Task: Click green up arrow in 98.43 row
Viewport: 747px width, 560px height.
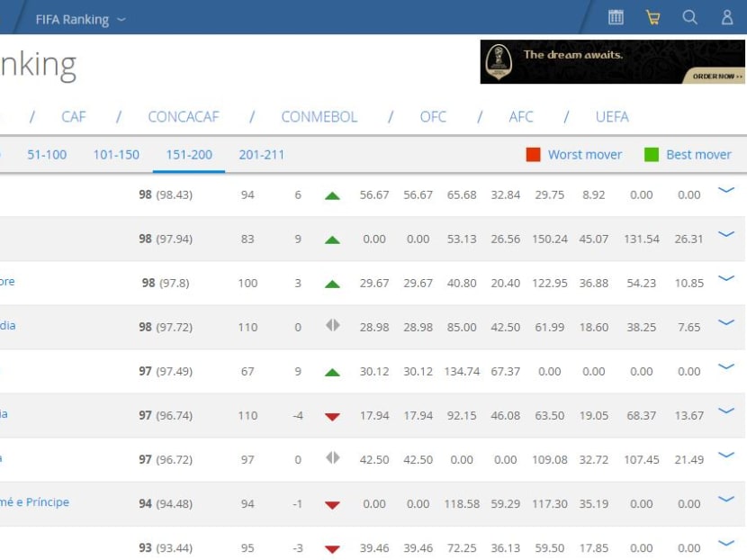Action: [x=332, y=195]
